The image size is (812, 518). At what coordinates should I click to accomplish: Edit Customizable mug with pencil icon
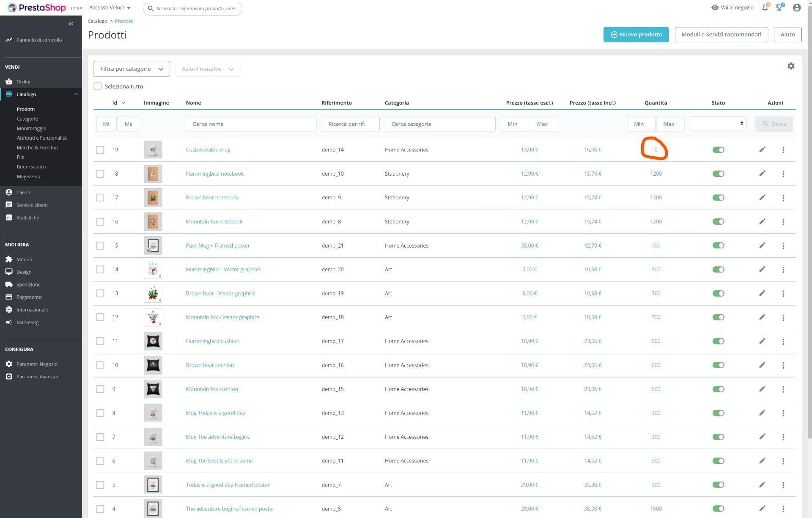762,149
